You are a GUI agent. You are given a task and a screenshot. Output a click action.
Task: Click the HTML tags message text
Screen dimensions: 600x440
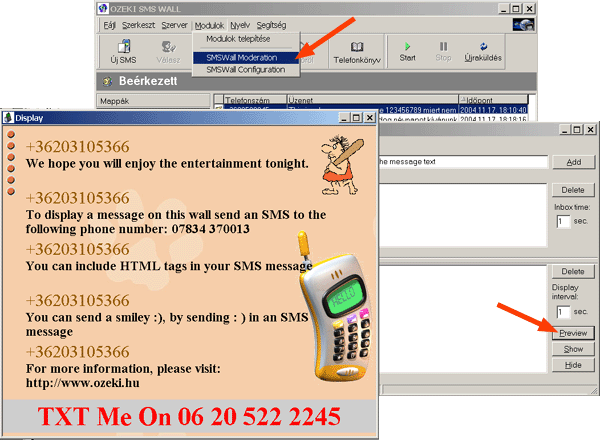[169, 266]
